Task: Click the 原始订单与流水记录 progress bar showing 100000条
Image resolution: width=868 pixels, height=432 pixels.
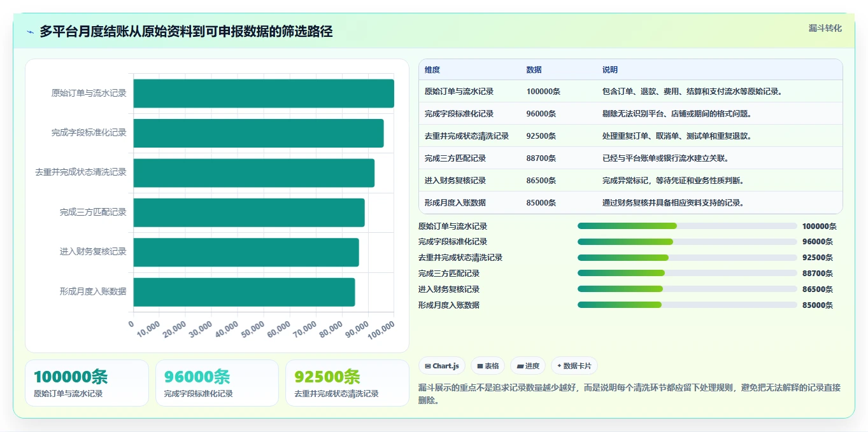Action: point(687,226)
